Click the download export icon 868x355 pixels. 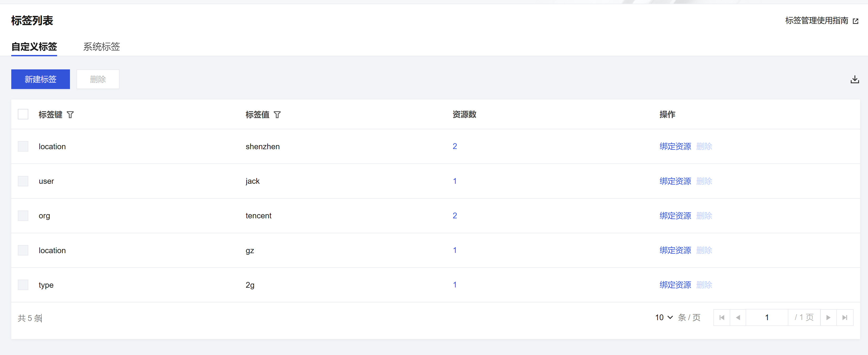(x=855, y=80)
